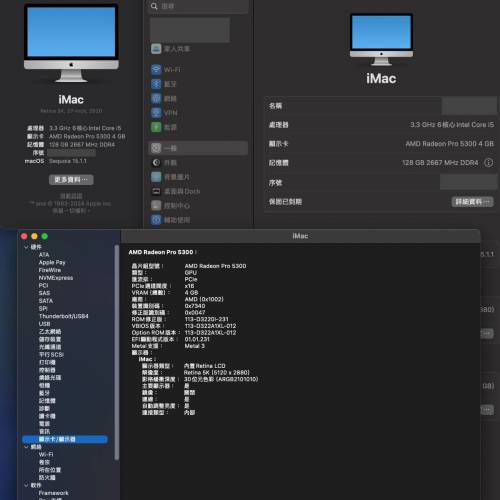Select SATA in the hardware tree
The height and width of the screenshot is (500, 500).
tap(46, 301)
